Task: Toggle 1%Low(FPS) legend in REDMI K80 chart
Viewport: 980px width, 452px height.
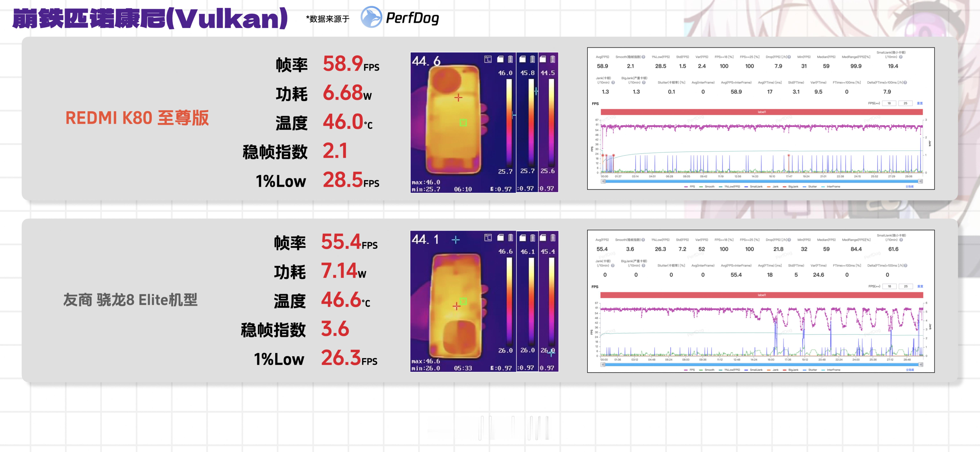Action: click(x=729, y=187)
